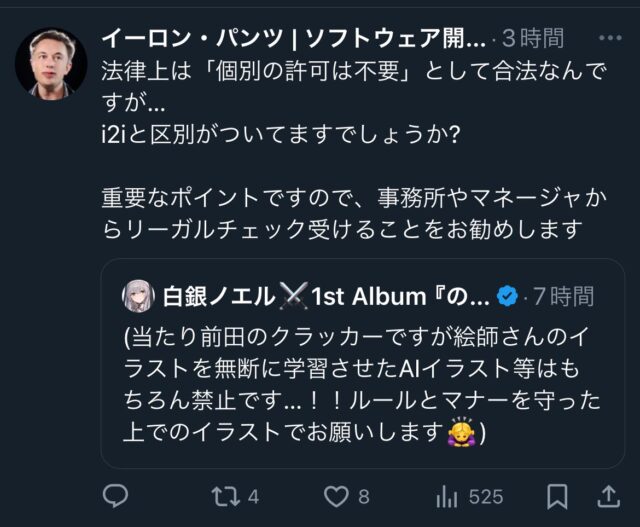Click the 7時間 timestamp in the quoted post
The height and width of the screenshot is (527, 640).
pos(564,297)
